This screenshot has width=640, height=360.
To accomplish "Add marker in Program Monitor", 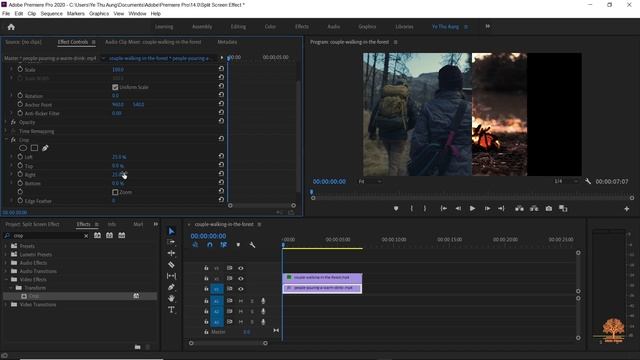I will (396, 209).
